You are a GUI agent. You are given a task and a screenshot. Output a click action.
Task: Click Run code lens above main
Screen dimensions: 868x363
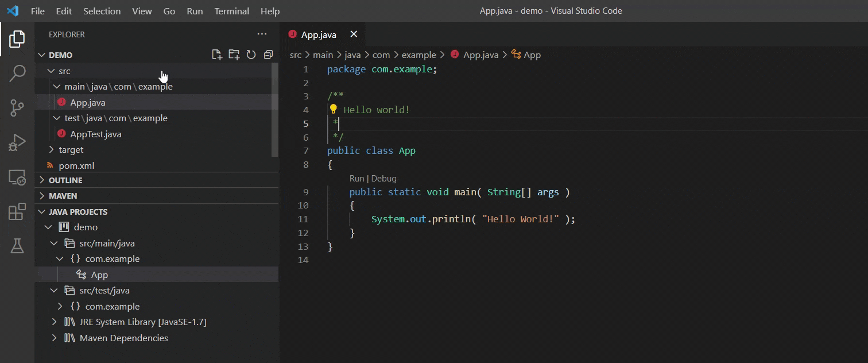(356, 179)
